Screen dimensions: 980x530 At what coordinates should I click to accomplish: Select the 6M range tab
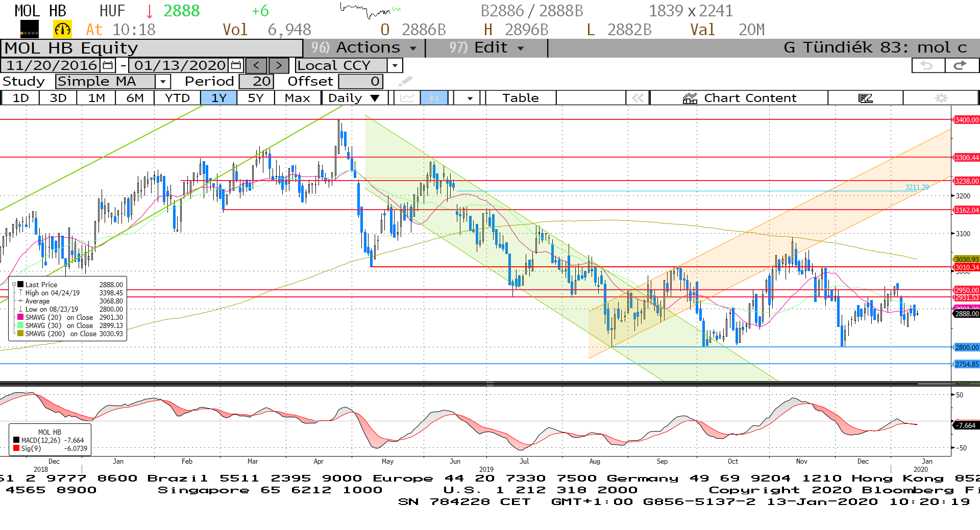pos(135,98)
